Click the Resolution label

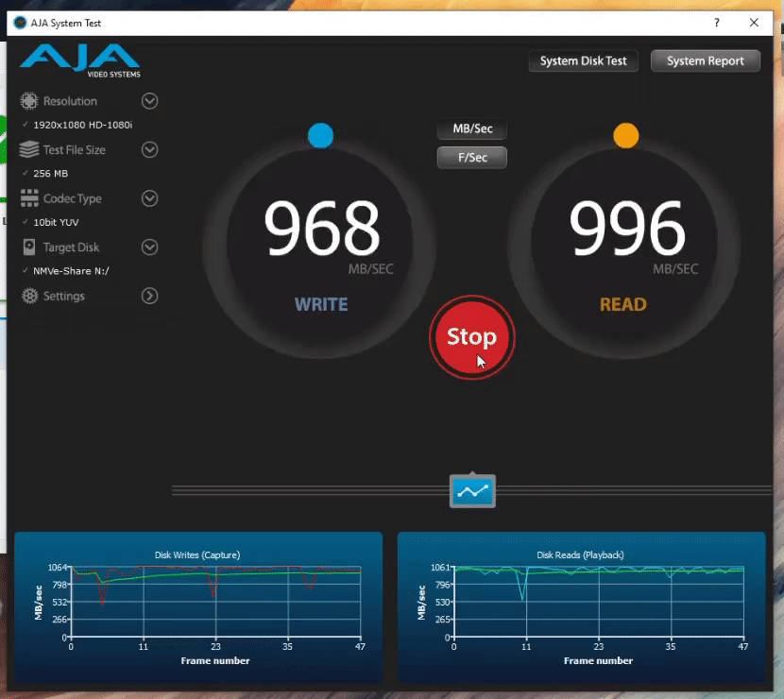[x=70, y=101]
